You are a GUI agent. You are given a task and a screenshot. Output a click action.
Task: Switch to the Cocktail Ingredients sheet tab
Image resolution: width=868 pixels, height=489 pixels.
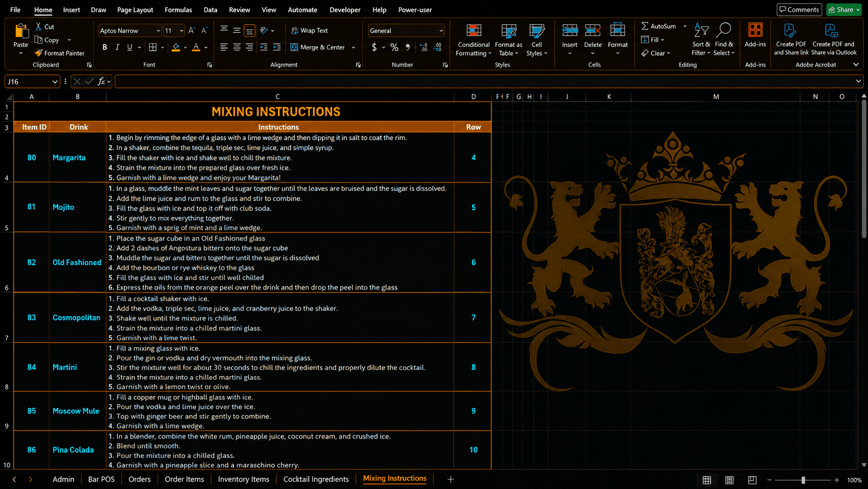point(316,479)
